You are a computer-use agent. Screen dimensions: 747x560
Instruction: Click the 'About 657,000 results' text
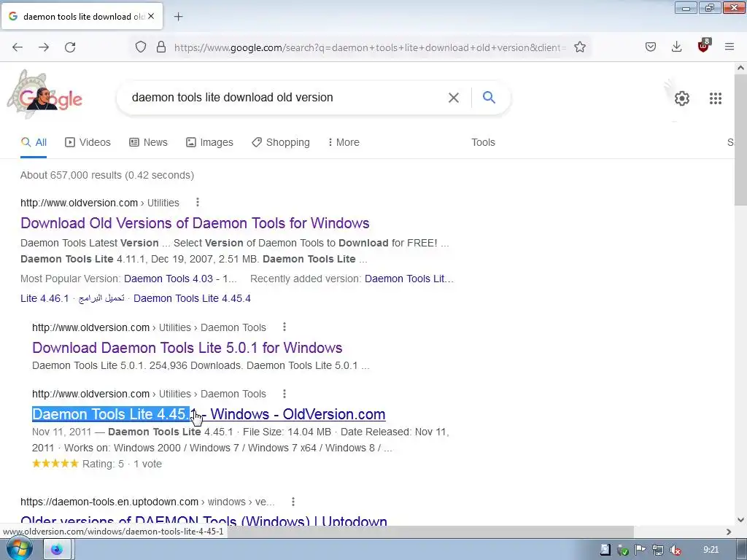click(107, 175)
